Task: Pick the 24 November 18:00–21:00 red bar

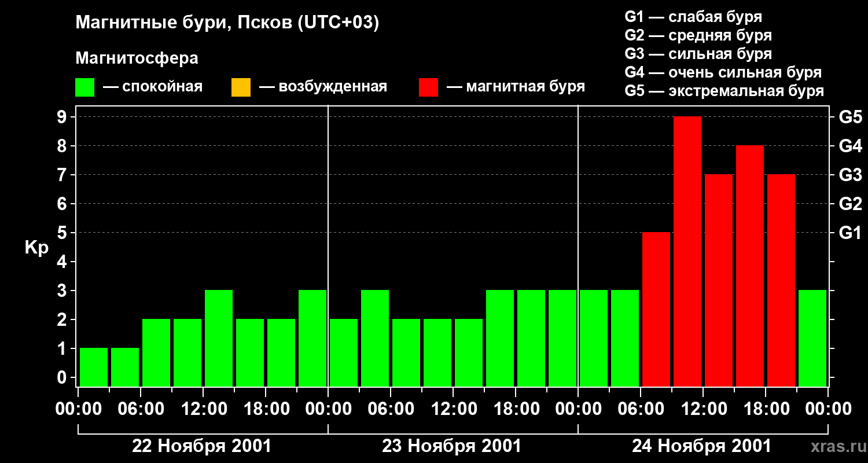Action: pos(781,280)
